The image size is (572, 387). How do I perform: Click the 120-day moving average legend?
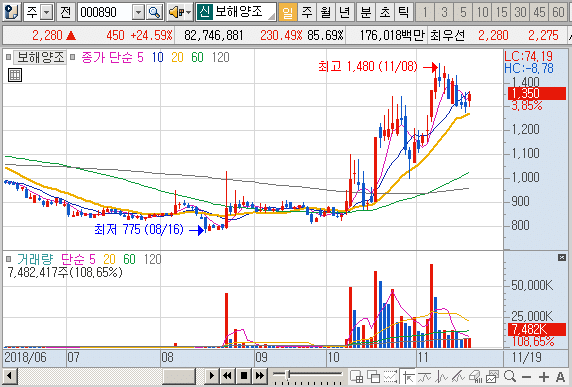click(220, 57)
